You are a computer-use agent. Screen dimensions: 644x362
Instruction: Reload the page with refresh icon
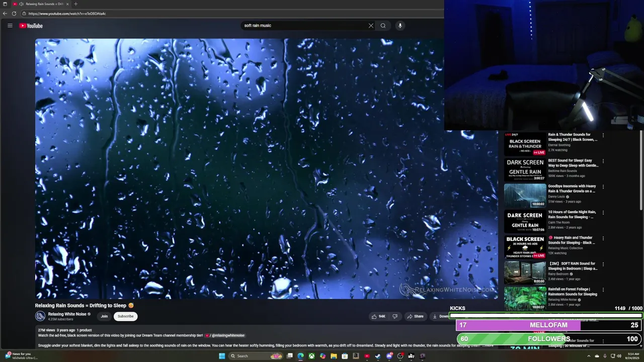pyautogui.click(x=14, y=14)
